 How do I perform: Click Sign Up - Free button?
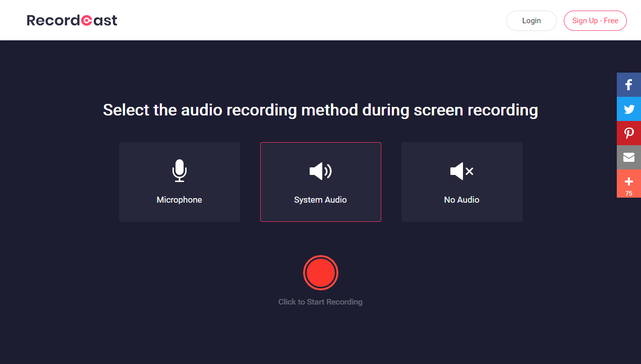coord(595,21)
